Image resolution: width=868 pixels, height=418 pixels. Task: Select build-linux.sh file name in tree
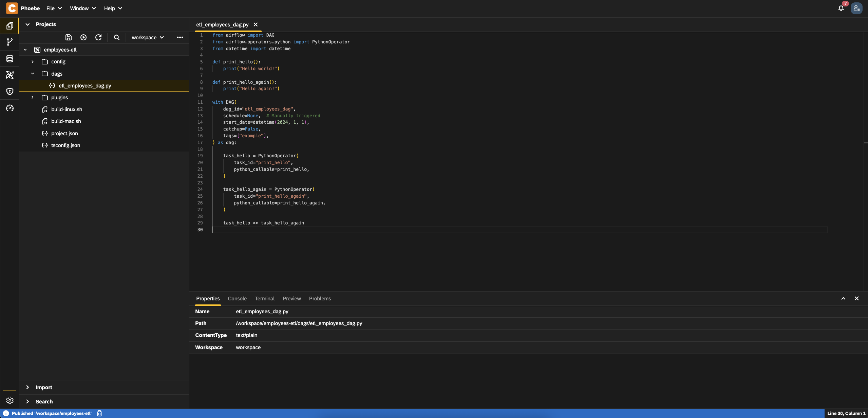pos(67,110)
